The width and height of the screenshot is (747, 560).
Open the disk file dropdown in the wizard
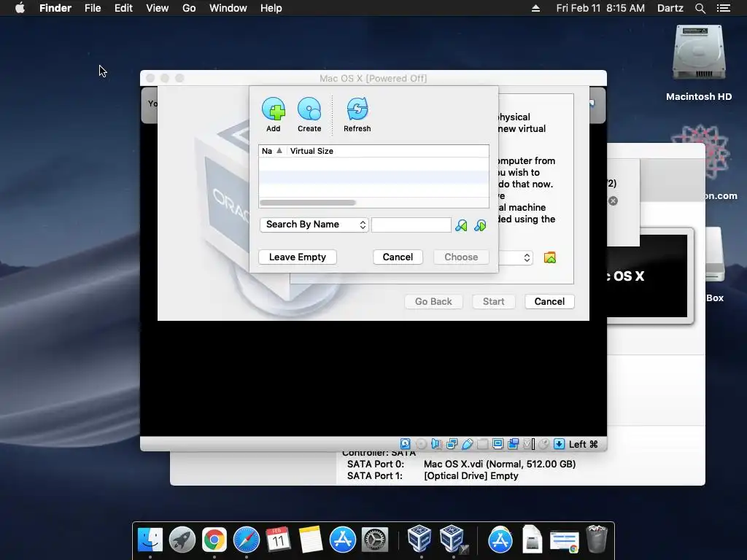(516, 257)
